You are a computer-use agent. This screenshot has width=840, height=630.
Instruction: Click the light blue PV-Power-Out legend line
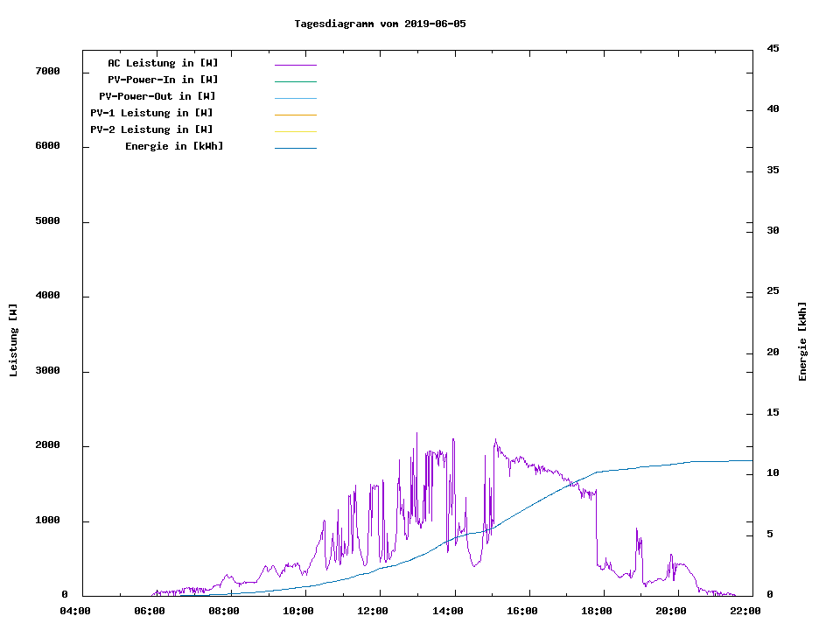(295, 98)
